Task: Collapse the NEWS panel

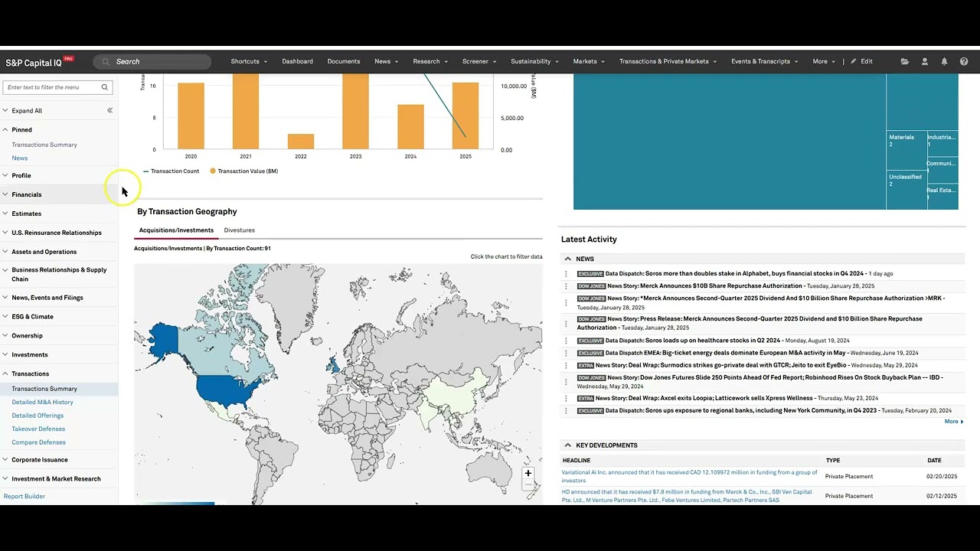Action: pyautogui.click(x=567, y=259)
